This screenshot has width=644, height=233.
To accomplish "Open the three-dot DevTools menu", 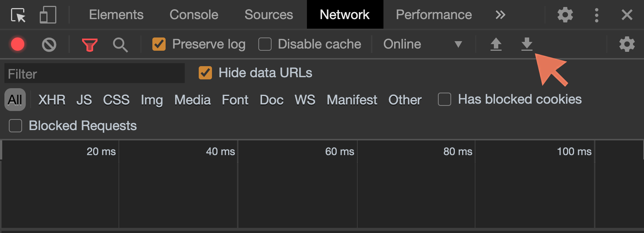I will pos(597,15).
